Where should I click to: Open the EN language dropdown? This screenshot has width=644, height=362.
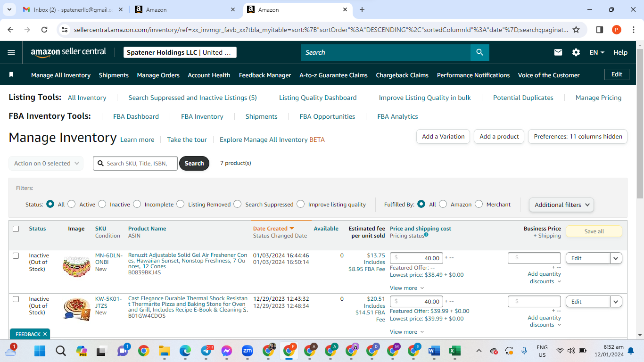click(597, 52)
